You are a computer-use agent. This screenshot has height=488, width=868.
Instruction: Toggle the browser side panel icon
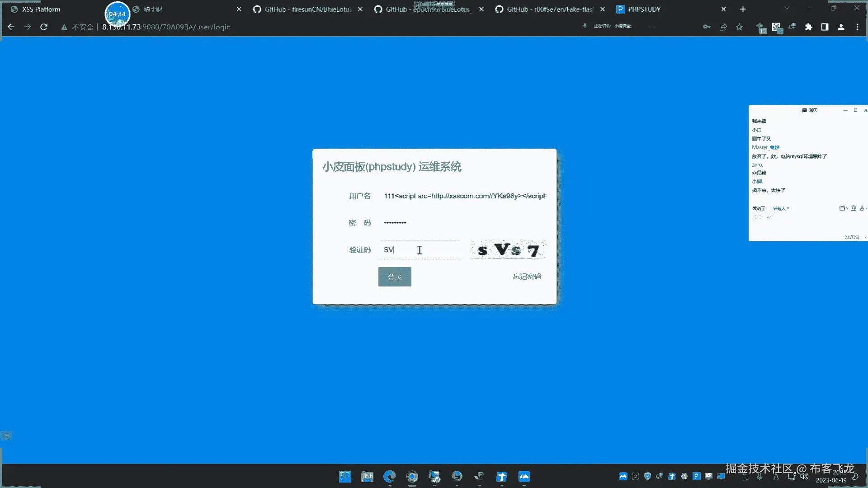click(x=825, y=27)
